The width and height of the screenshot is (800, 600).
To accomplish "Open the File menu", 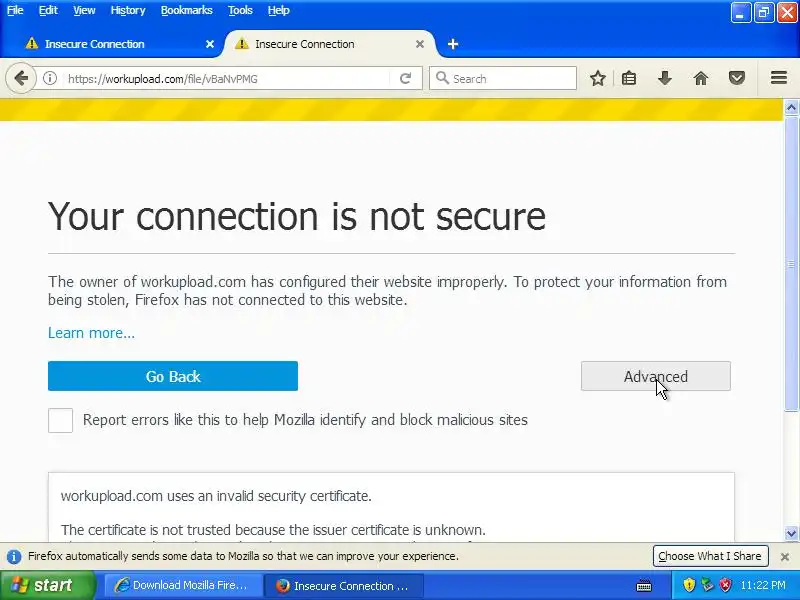I will coord(15,10).
